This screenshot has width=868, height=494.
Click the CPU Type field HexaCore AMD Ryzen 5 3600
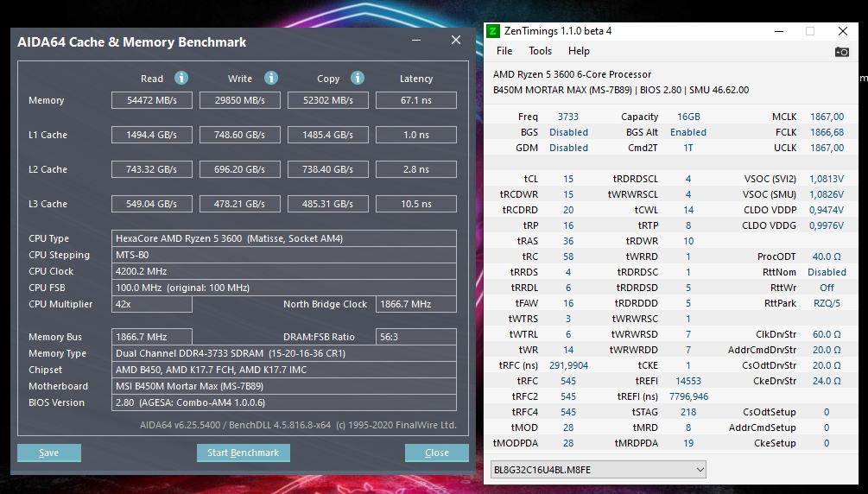coord(284,238)
